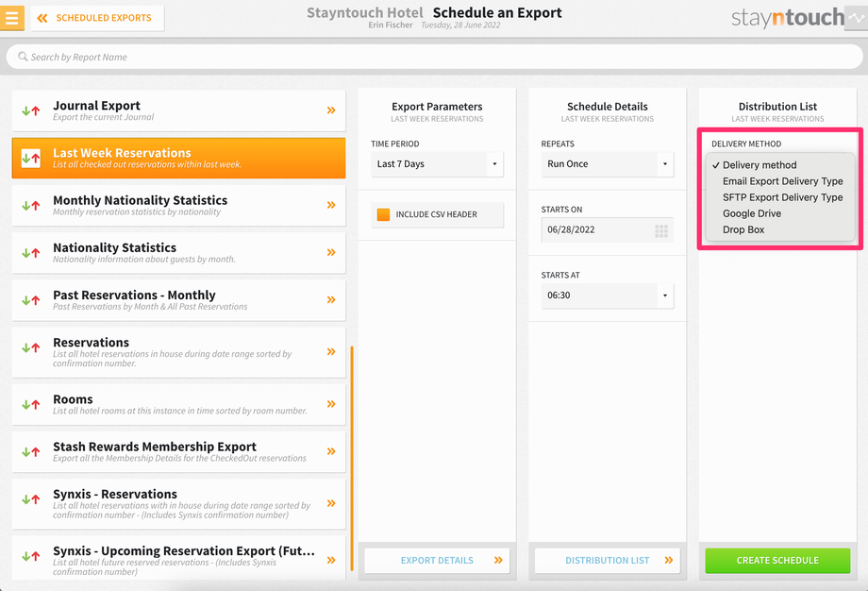
Task: Select Synxis - Reservations report title
Action: (115, 494)
